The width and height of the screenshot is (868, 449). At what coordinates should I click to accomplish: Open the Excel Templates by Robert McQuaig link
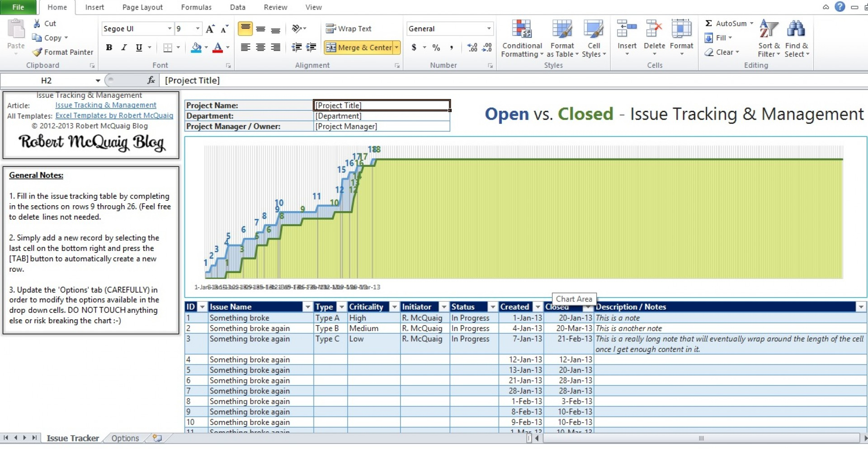point(114,116)
